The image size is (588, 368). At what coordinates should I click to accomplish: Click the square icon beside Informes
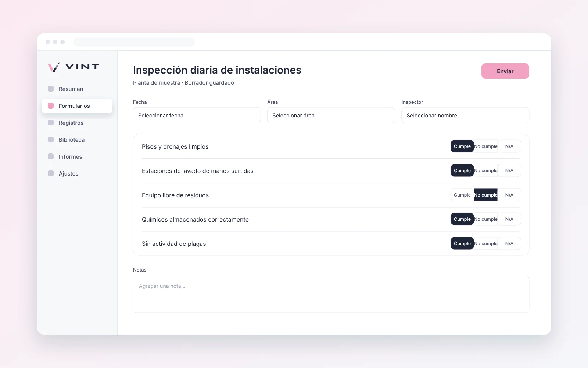click(x=51, y=156)
